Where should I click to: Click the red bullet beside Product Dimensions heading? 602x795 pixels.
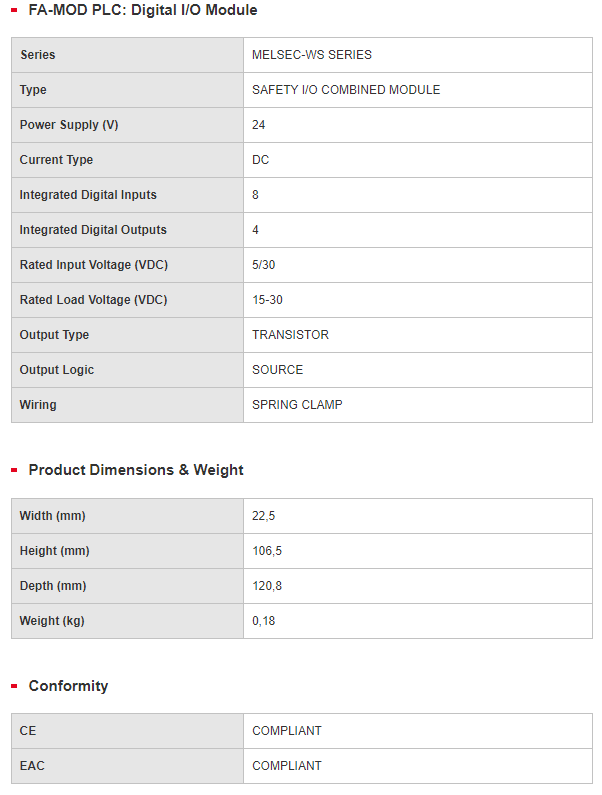[14, 470]
